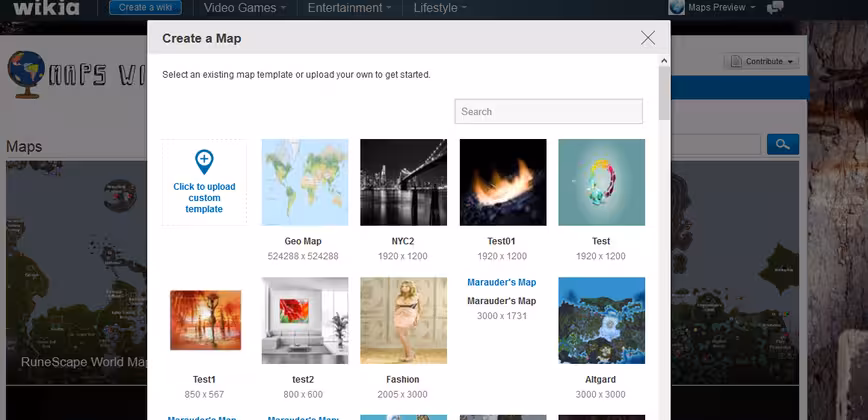This screenshot has height=420, width=868.
Task: Click the RuneScape World Map caption
Action: coord(84,362)
